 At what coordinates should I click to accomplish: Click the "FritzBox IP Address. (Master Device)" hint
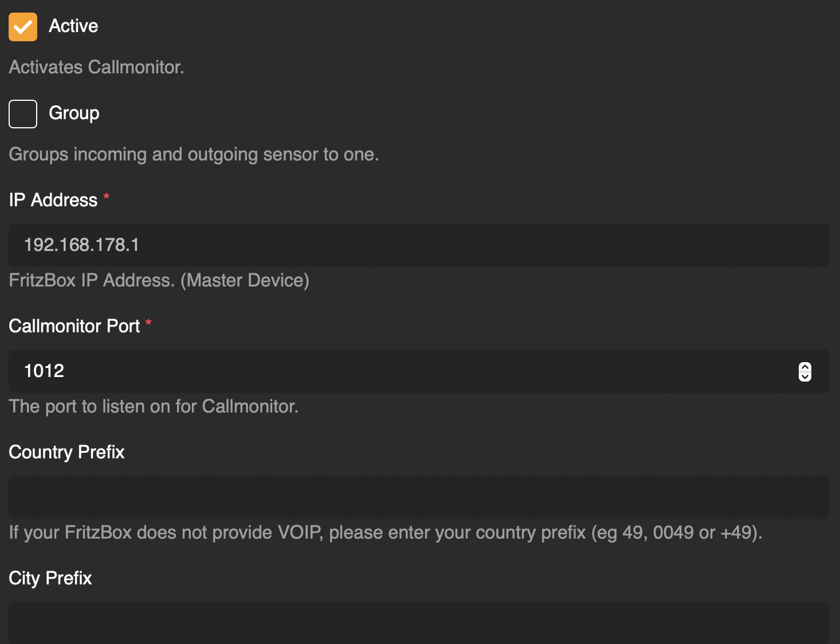point(159,280)
